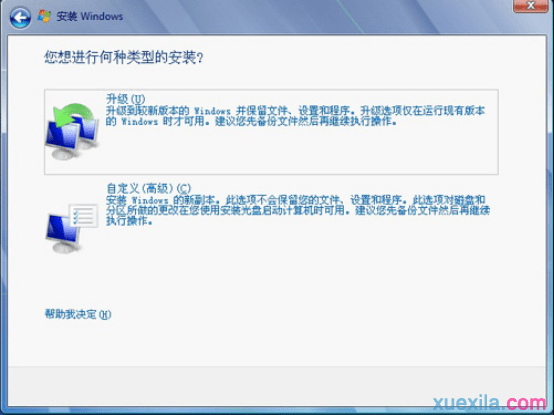This screenshot has height=415, width=554.
Task: Select the Upgrade two-monitor icon
Action: coord(72,131)
